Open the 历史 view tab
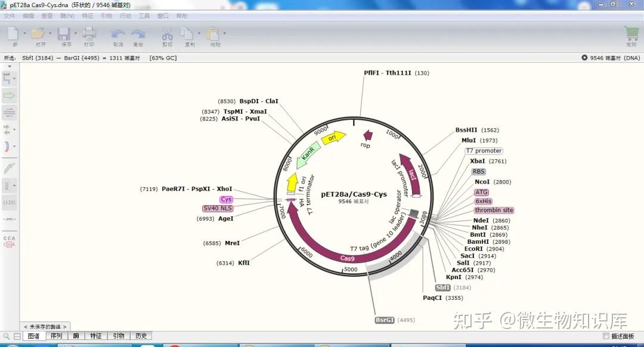This screenshot has width=644, height=347. tap(141, 335)
